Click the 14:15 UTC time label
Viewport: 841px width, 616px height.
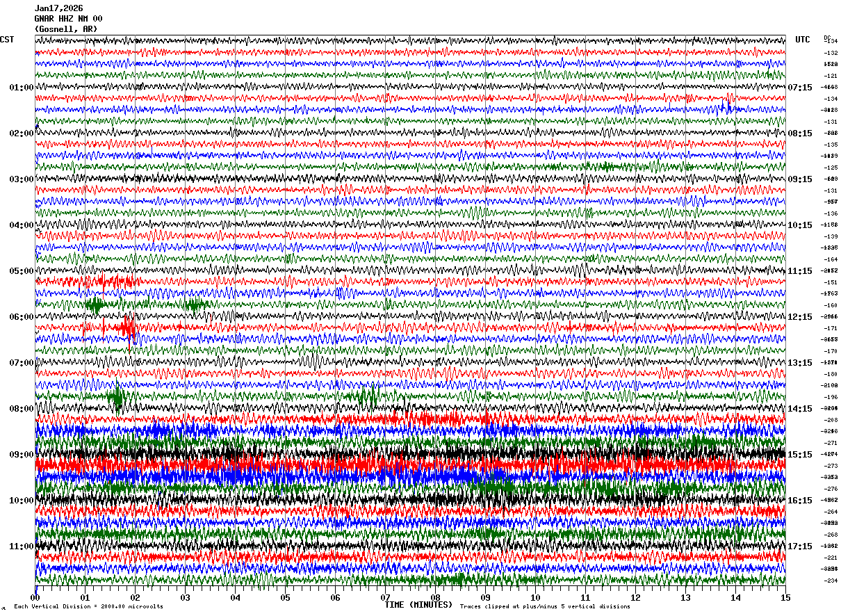click(x=800, y=409)
